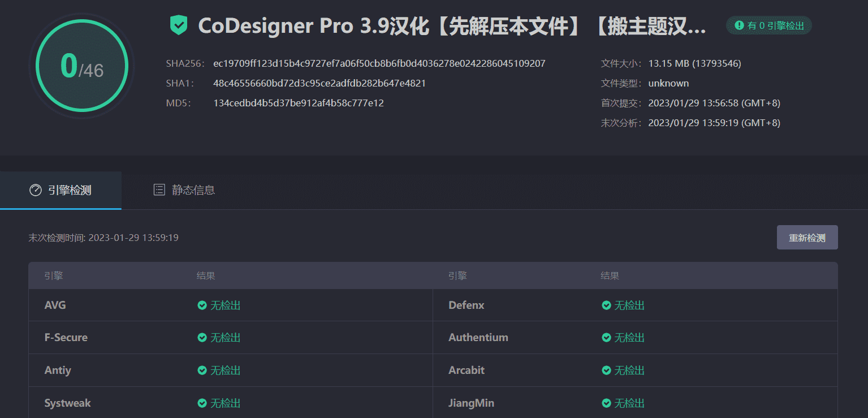The width and height of the screenshot is (868, 418).
Task: Select the MD5 hash value
Action: pos(299,103)
